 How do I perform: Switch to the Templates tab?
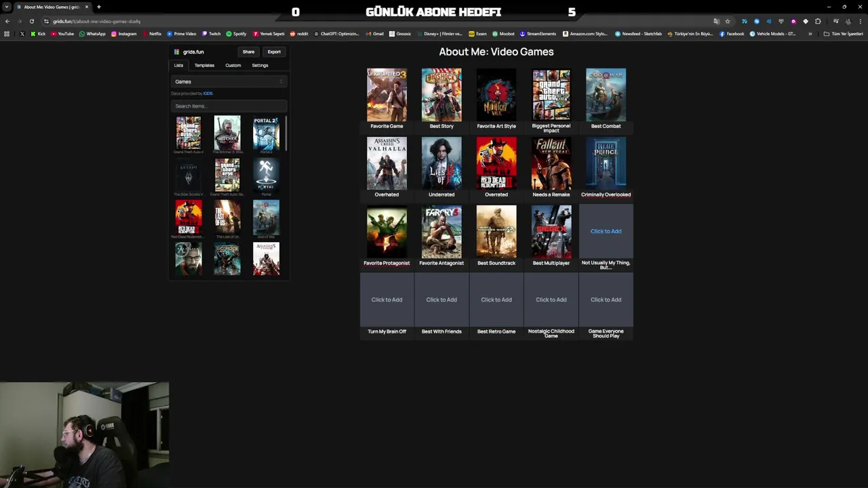pyautogui.click(x=204, y=65)
